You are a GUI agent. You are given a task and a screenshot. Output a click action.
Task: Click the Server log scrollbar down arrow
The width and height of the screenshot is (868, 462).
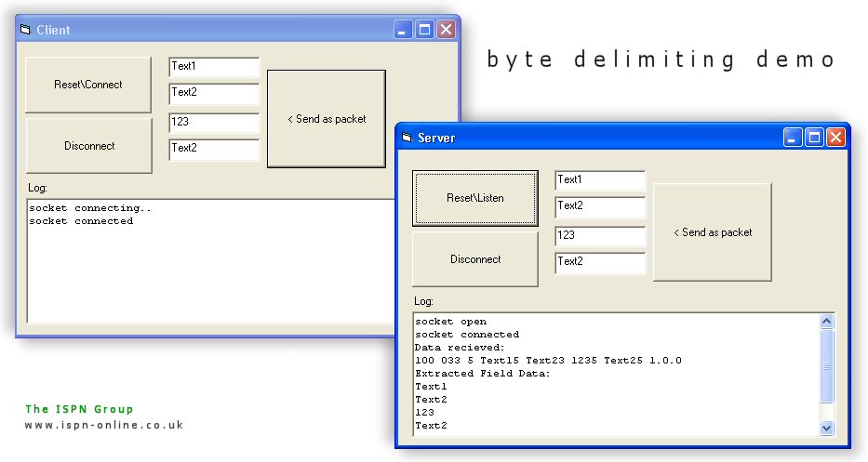pyautogui.click(x=826, y=428)
